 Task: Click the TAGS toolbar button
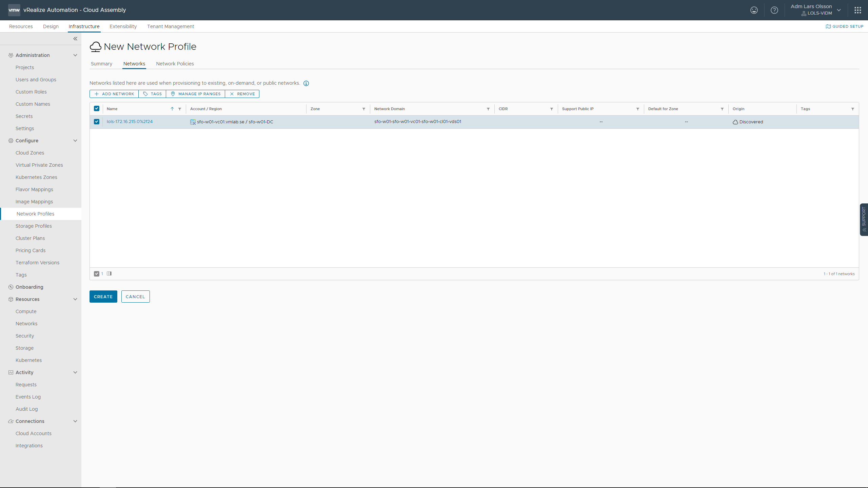pyautogui.click(x=152, y=94)
